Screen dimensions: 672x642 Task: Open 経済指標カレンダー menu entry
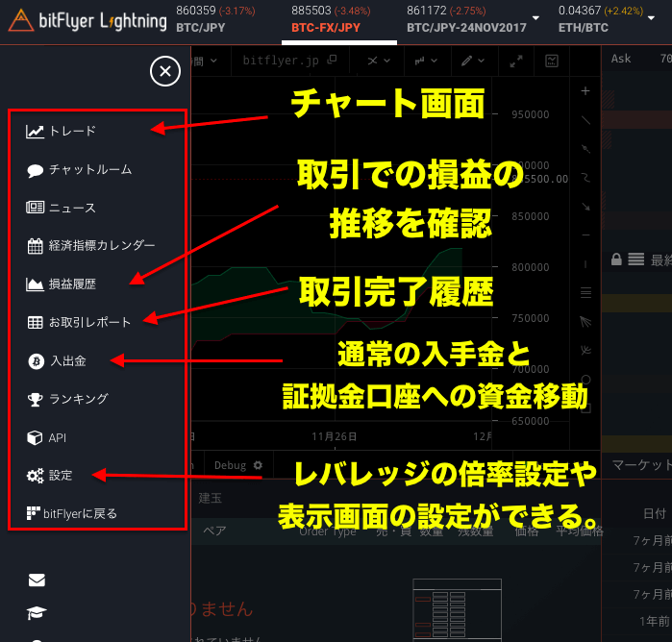[x=90, y=246]
